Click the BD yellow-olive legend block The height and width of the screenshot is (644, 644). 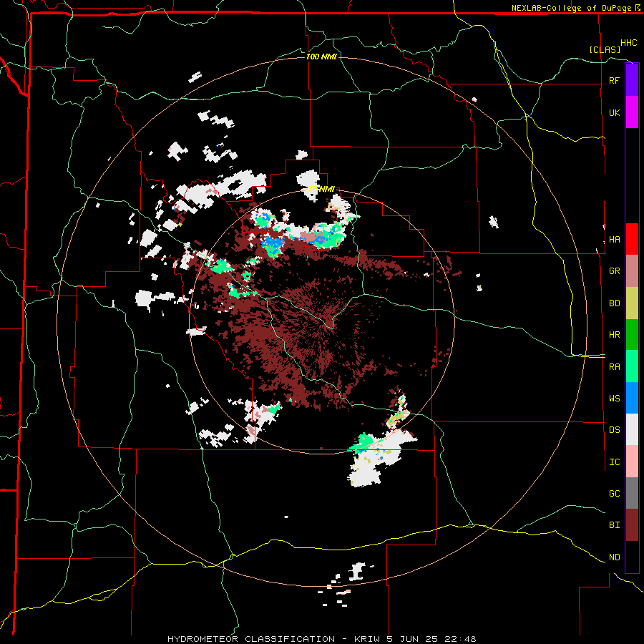tap(632, 303)
